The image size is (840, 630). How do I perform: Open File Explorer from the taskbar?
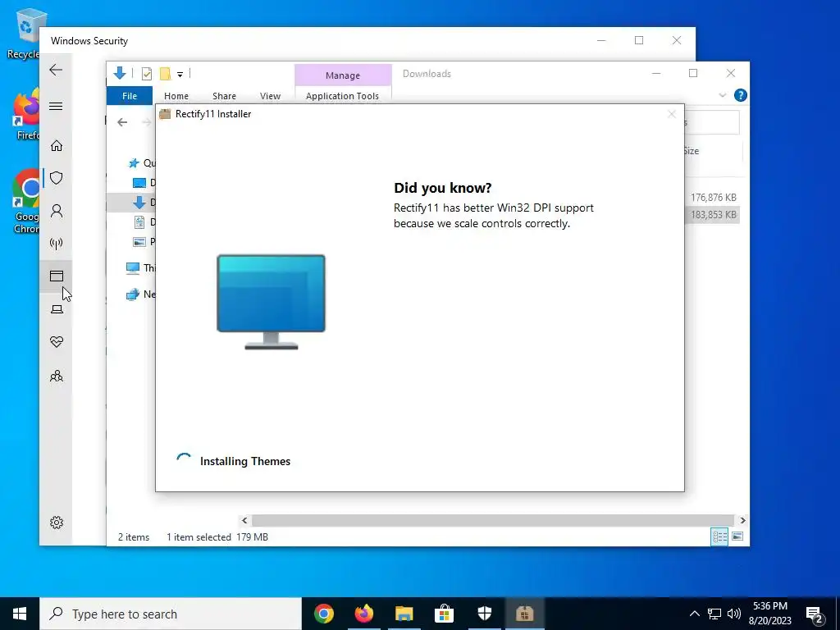tap(404, 614)
